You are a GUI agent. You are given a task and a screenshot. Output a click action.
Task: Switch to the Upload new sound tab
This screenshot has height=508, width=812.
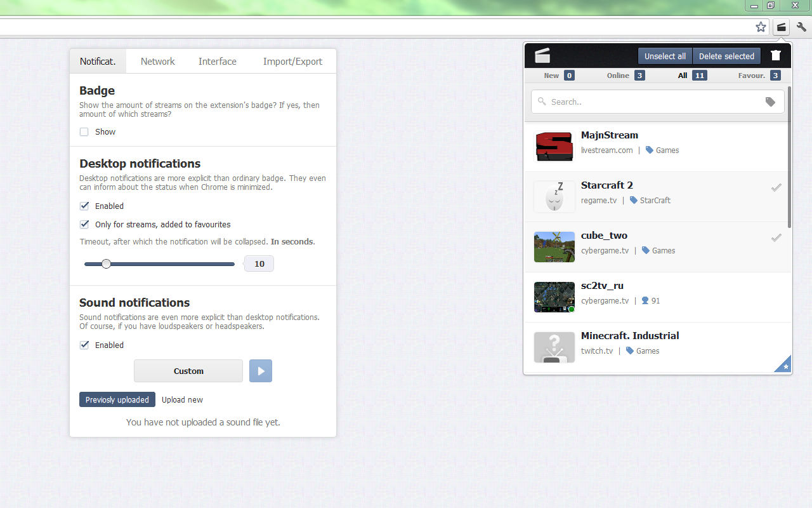coord(182,399)
